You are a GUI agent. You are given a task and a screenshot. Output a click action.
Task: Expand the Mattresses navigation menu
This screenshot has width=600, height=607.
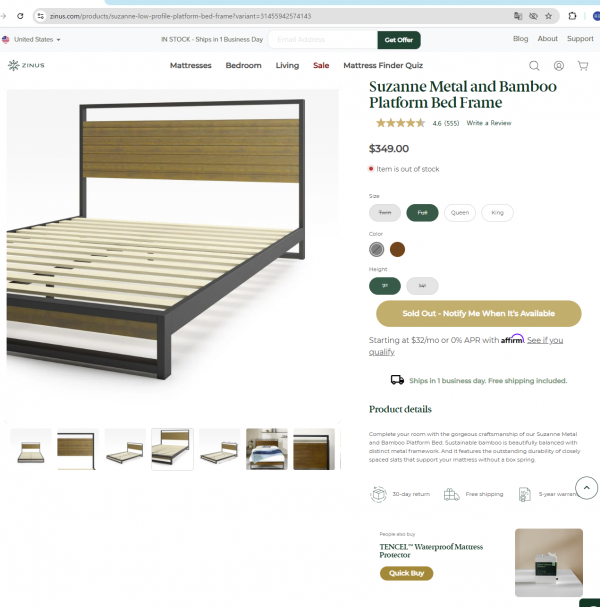point(190,65)
